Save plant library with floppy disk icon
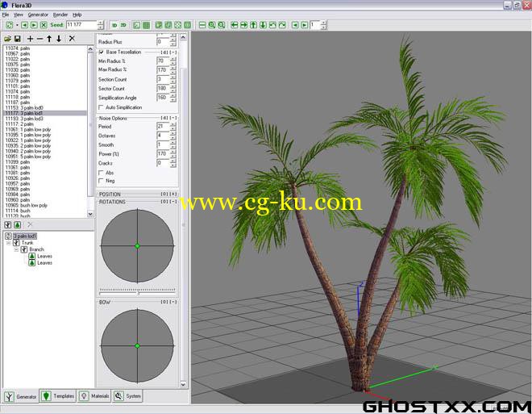Screen dimensions: 532x414 [17, 39]
